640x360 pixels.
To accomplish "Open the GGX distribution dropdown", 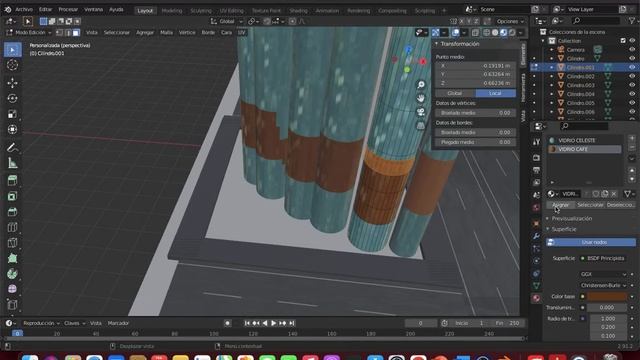I will (x=603, y=274).
